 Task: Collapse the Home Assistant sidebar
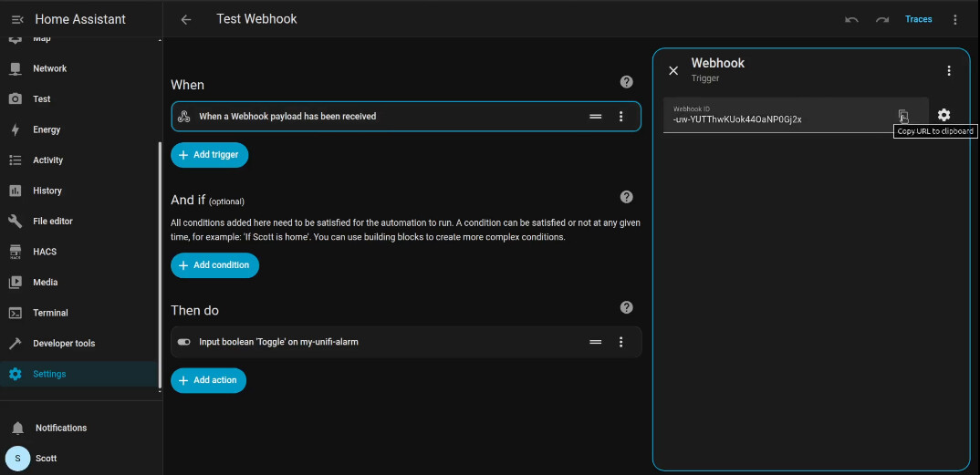pyautogui.click(x=16, y=19)
